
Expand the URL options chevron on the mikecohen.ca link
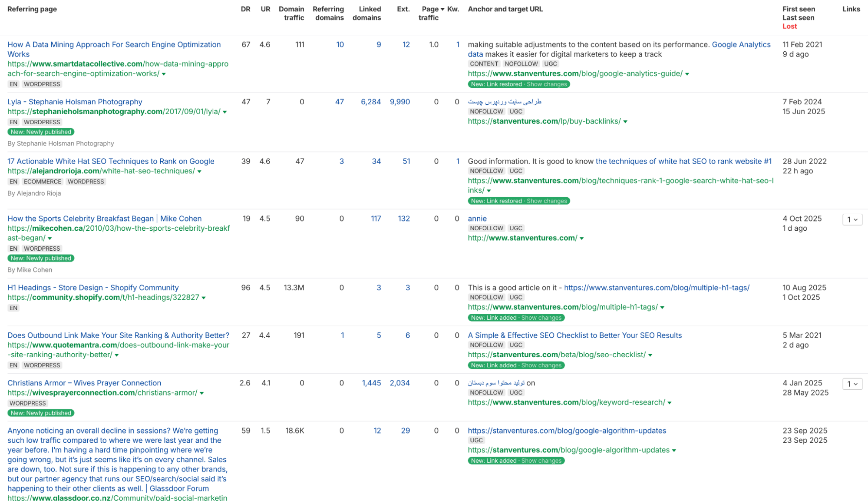tap(50, 238)
